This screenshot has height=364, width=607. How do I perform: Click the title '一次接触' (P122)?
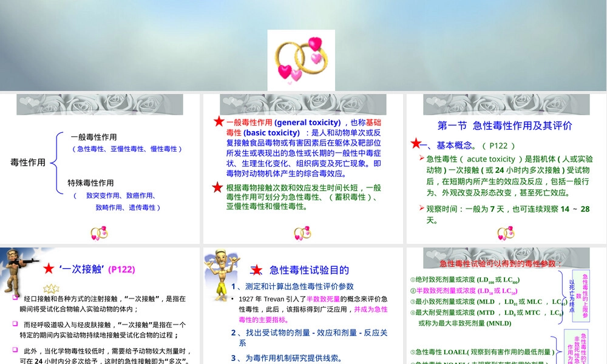coord(97,269)
